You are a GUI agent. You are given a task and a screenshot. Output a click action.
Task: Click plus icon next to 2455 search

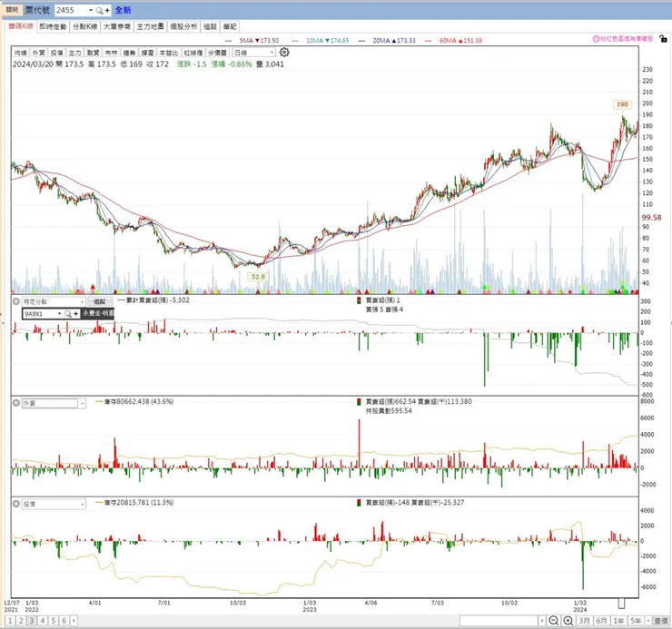[107, 10]
